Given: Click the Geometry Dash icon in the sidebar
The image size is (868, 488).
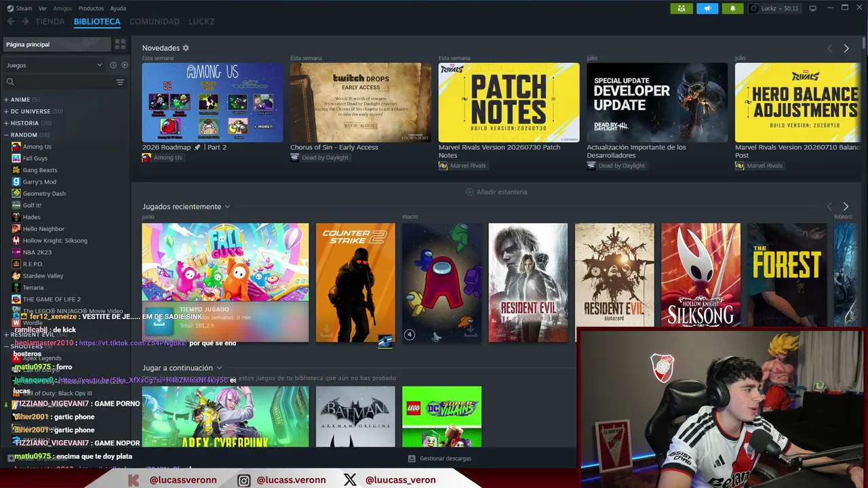Looking at the screenshot, I should pos(16,193).
